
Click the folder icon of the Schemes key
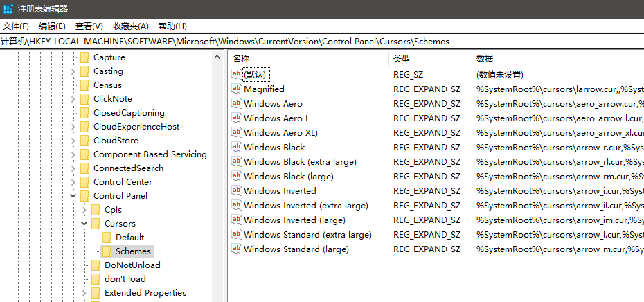(107, 251)
